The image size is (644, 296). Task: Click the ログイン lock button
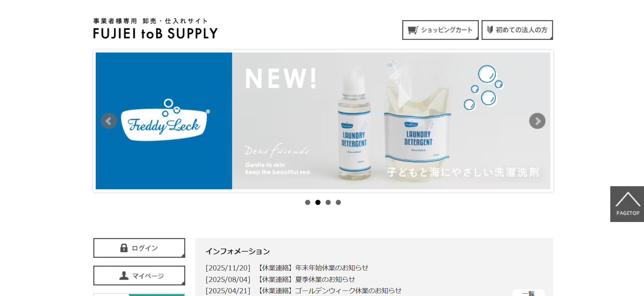tap(139, 248)
